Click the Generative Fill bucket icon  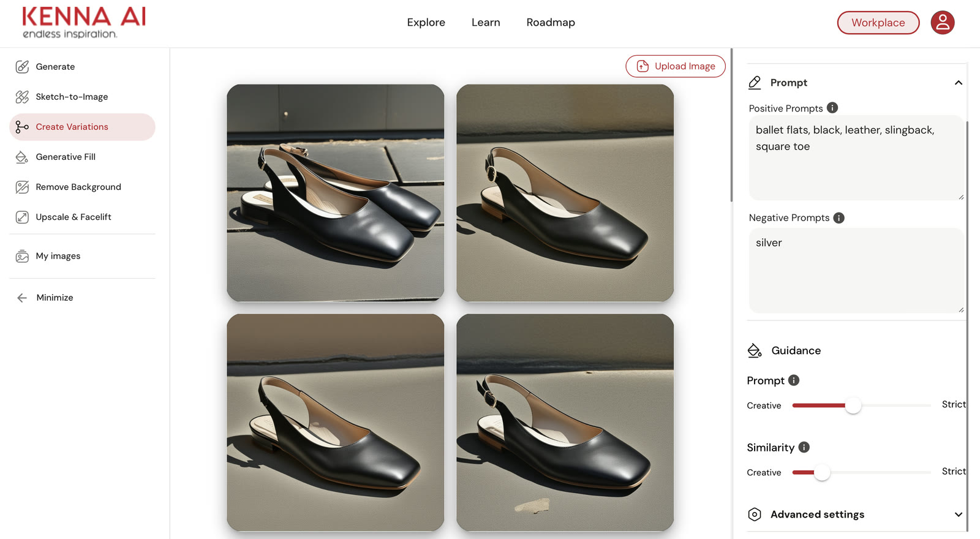tap(22, 157)
